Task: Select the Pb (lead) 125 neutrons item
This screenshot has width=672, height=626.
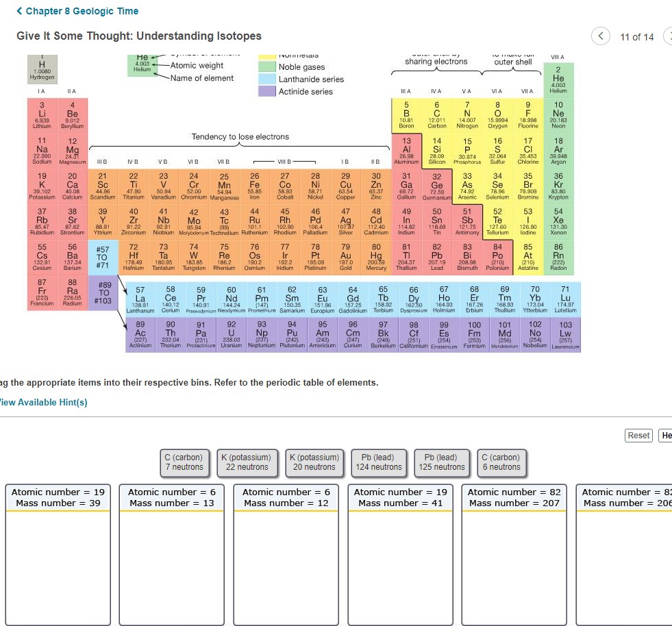Action: [442, 462]
